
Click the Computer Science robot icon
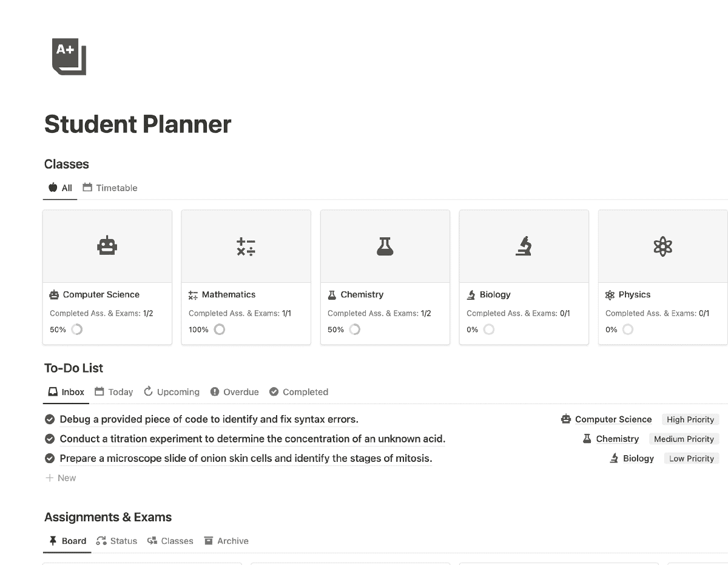point(107,245)
